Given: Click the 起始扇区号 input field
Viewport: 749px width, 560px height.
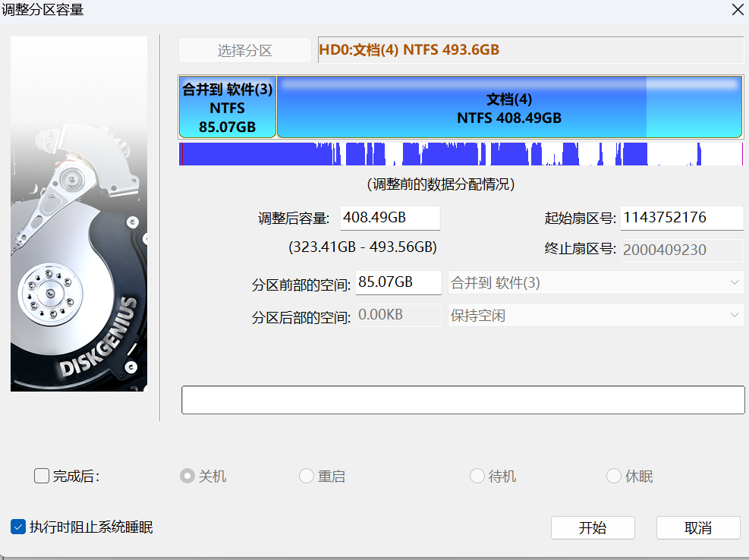Looking at the screenshot, I should point(682,218).
